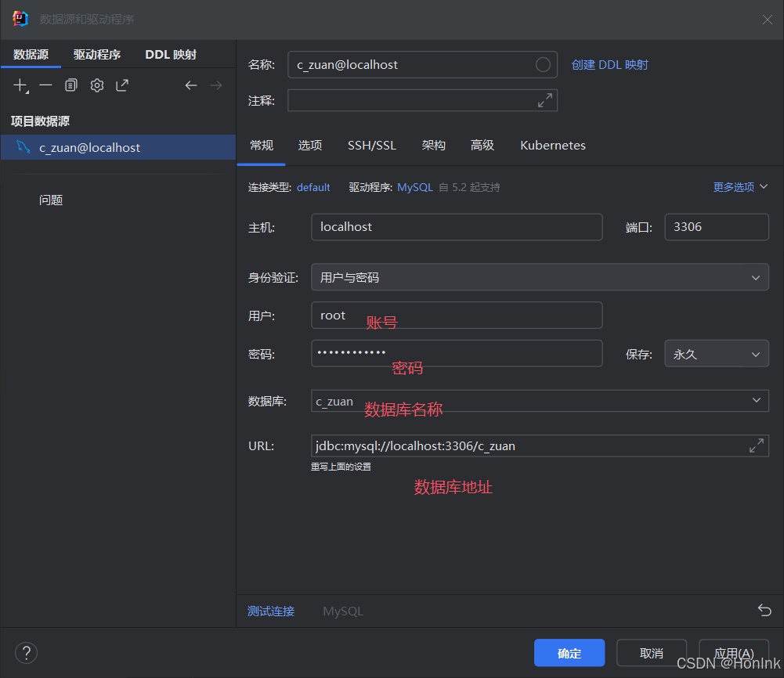Click the revert changes arrow icon
The image size is (784, 678).
point(764,610)
